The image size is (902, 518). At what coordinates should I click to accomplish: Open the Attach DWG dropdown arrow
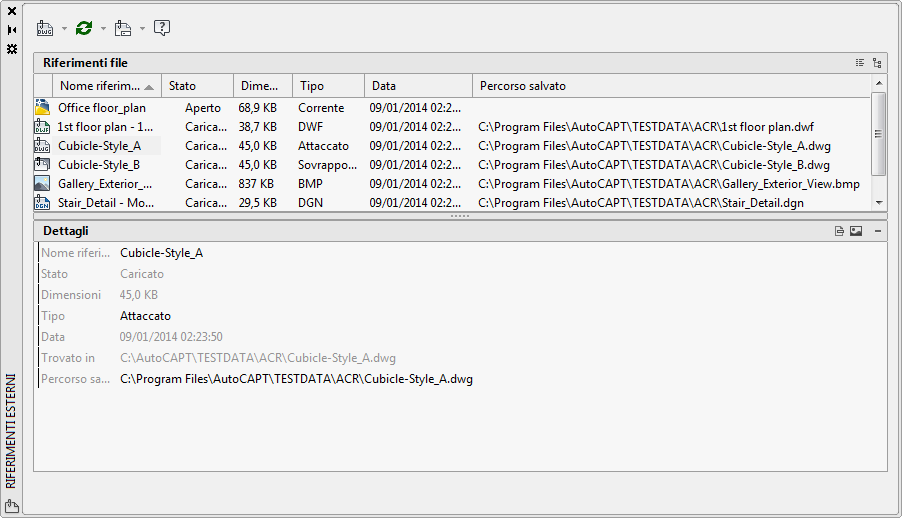coord(65,28)
